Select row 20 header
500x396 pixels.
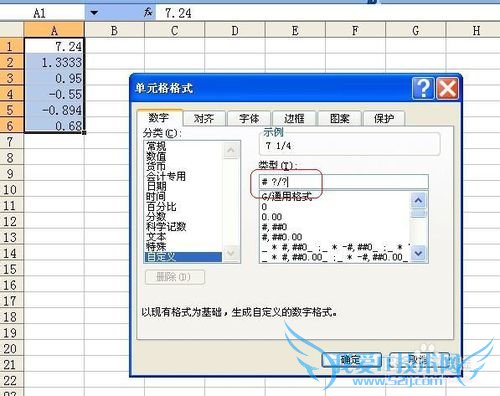click(x=12, y=348)
